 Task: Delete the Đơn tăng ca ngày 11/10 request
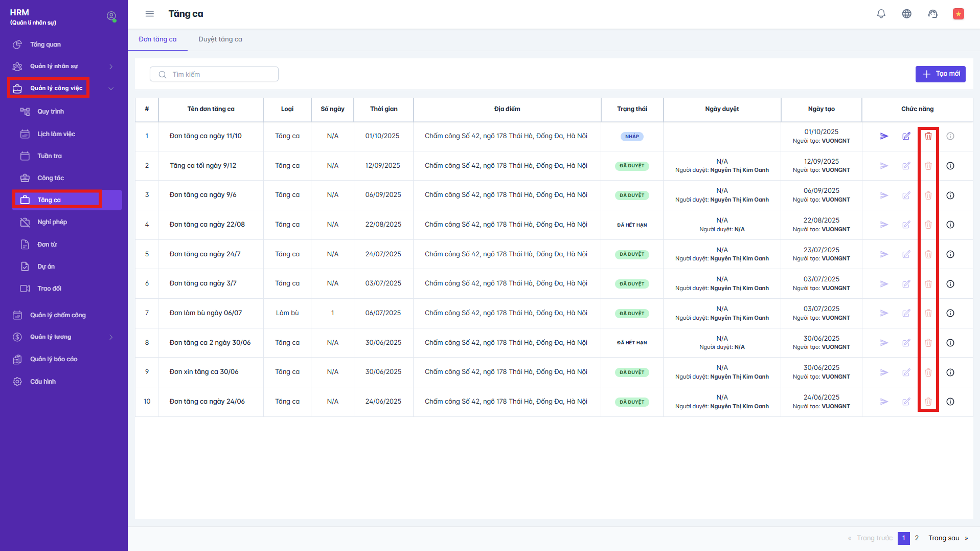point(928,136)
